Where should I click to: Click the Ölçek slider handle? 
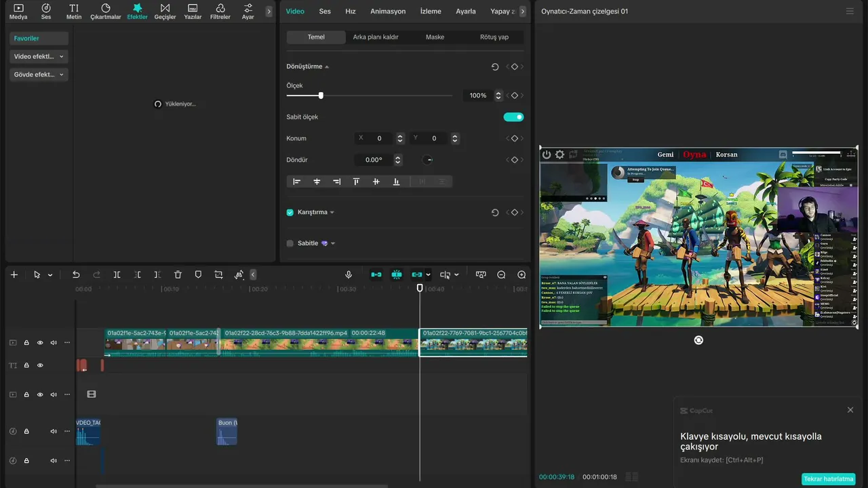(321, 96)
